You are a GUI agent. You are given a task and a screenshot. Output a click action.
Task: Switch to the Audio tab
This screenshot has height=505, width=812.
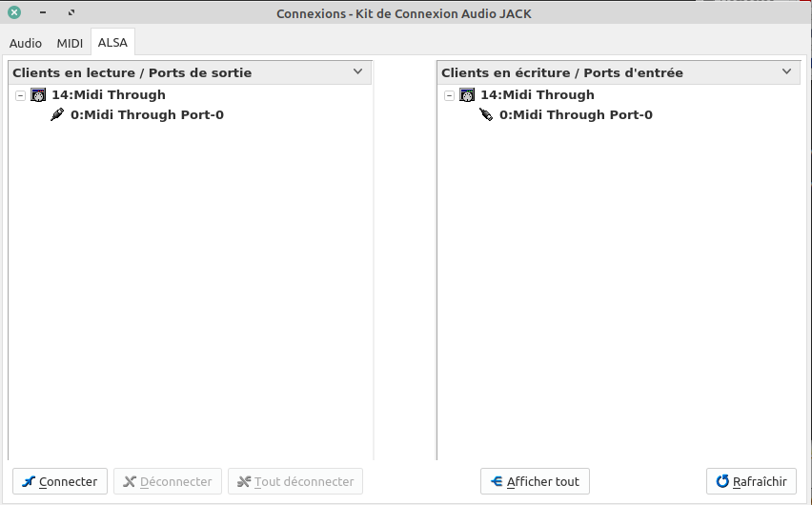pos(26,43)
